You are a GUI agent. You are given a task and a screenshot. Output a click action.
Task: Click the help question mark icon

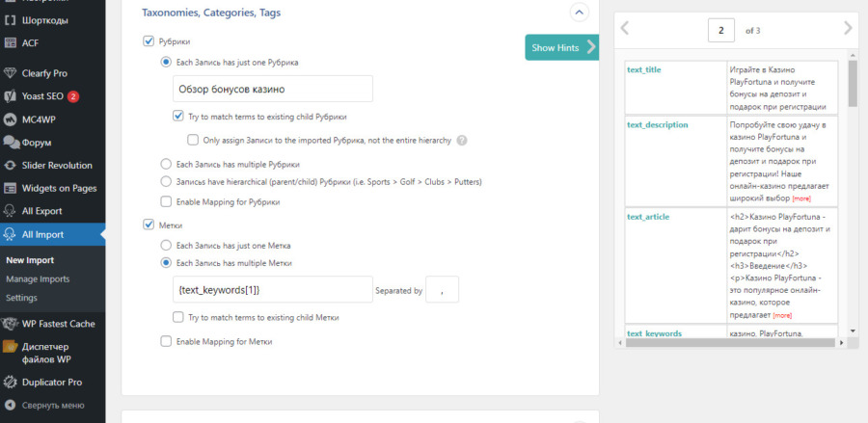[x=462, y=141]
